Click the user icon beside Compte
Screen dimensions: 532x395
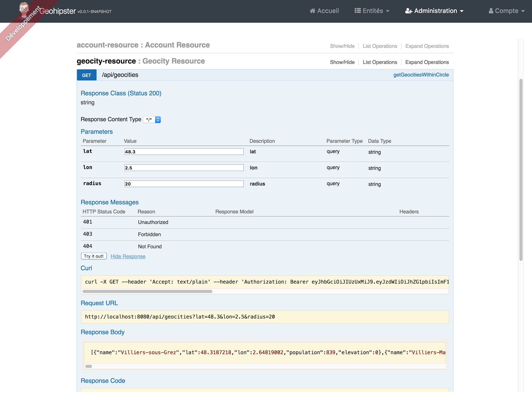click(x=491, y=11)
